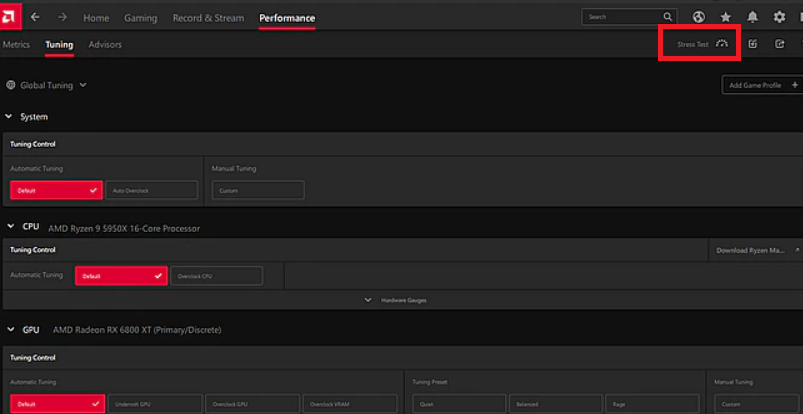Click the Tuning Preset label
This screenshot has width=803, height=414.
point(428,382)
